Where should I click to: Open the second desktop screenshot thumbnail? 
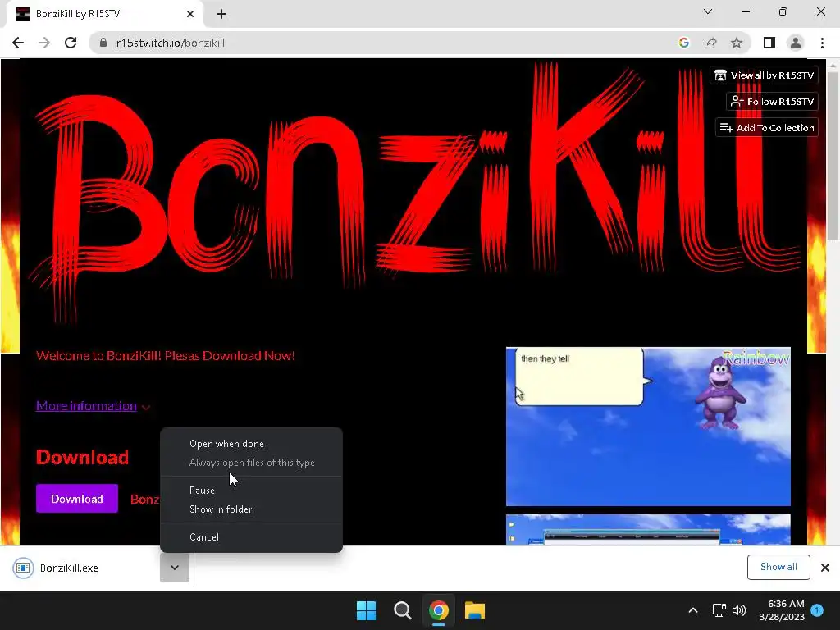click(x=648, y=530)
